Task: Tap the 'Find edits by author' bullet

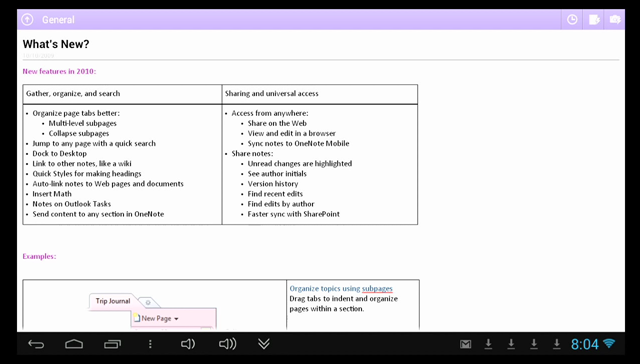Action: [281, 204]
